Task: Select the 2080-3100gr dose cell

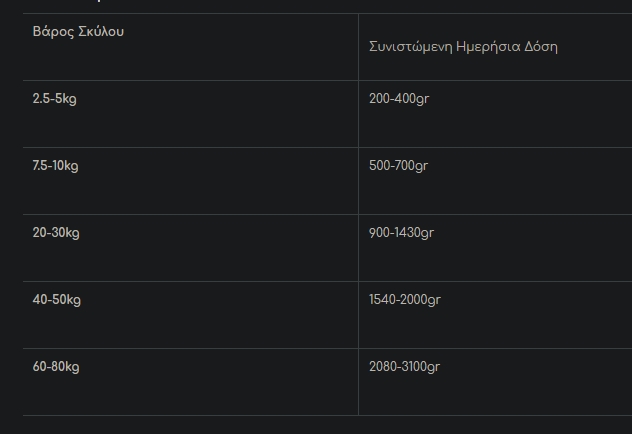Action: [404, 367]
